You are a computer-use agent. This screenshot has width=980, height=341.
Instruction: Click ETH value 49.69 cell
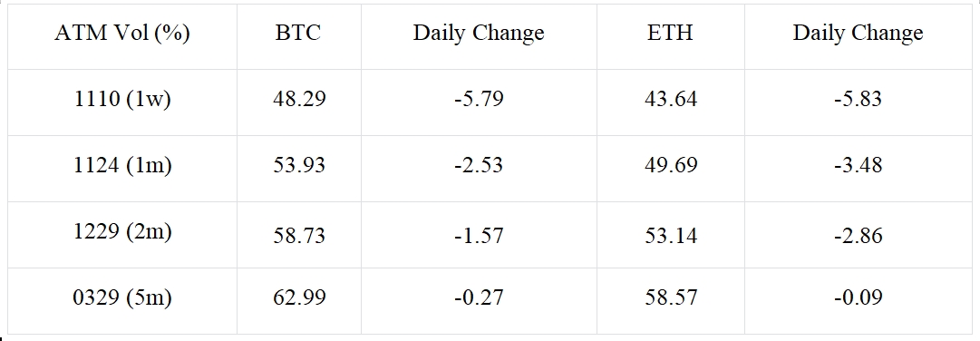click(670, 169)
